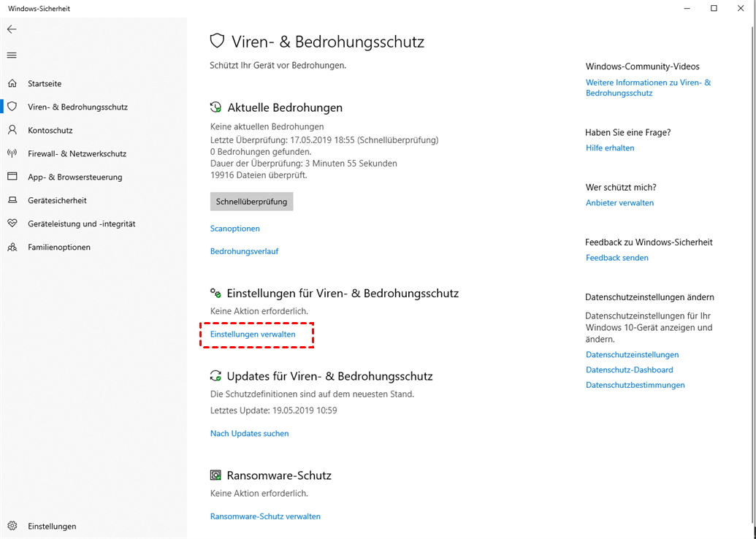Open the Datenschutzbestimmungen link
The image size is (756, 539).
click(635, 385)
